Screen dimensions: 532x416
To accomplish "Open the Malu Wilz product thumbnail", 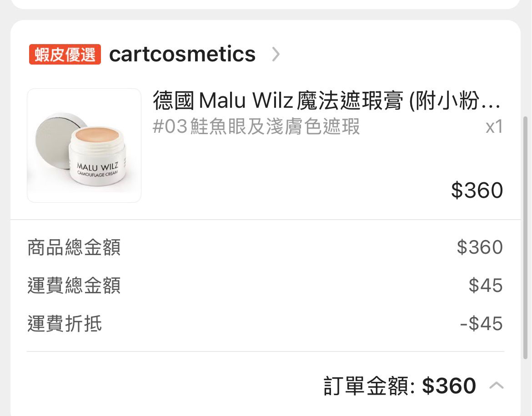I will tap(84, 145).
